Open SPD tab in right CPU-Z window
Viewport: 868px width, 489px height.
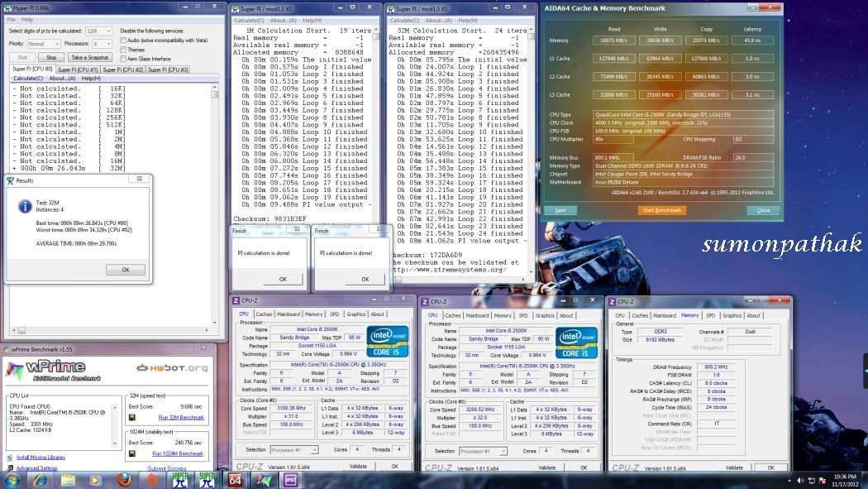(710, 316)
